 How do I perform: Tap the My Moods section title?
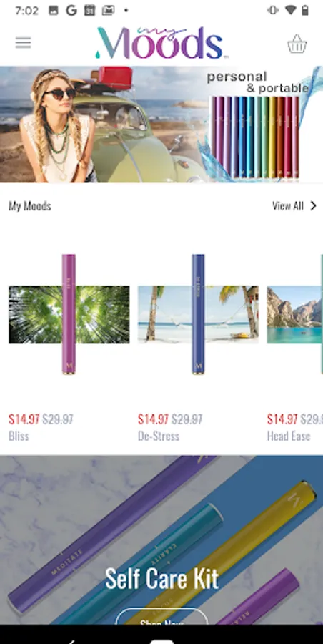tap(30, 206)
